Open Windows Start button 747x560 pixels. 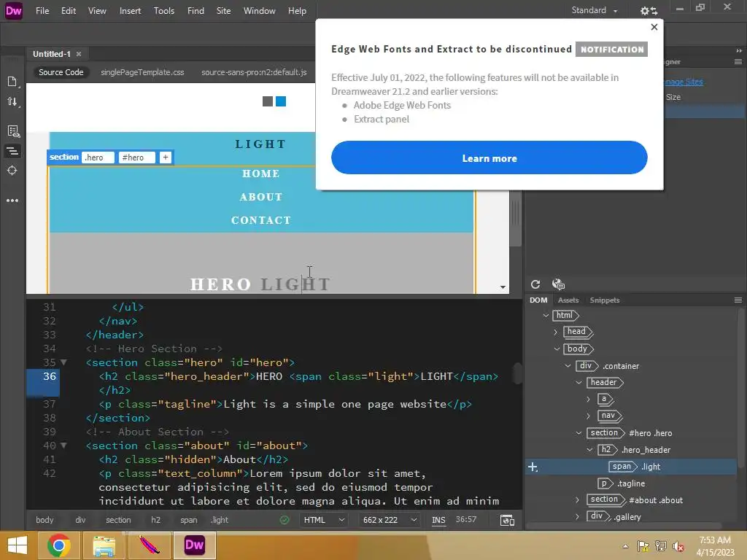[x=18, y=545]
